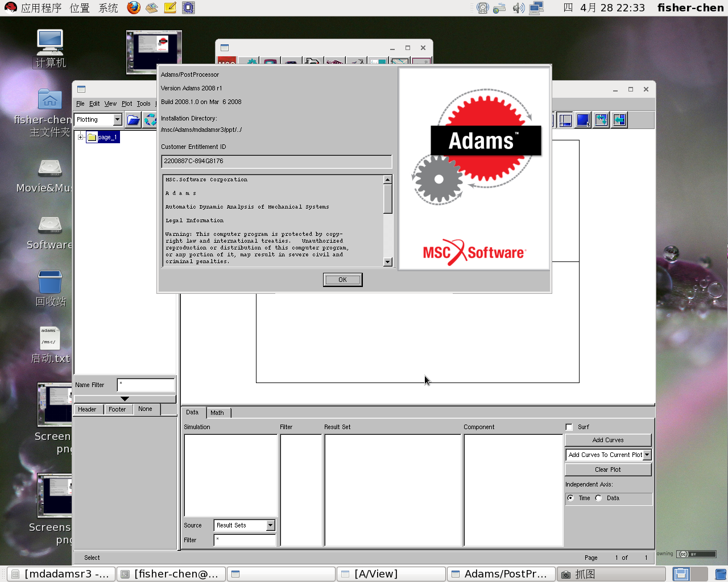Switch to the Data tab
The width and height of the screenshot is (728, 582).
(x=192, y=413)
